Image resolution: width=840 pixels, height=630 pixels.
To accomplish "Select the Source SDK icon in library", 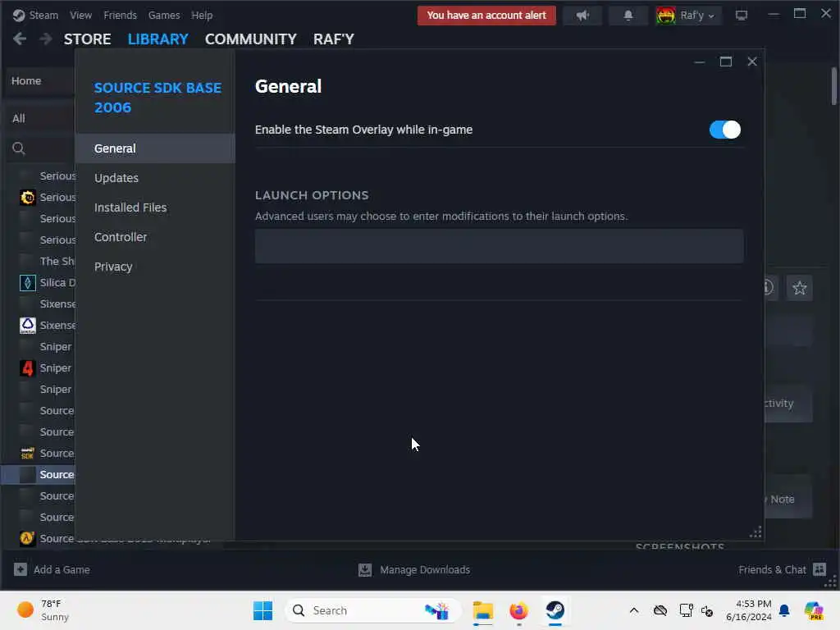I will coord(27,453).
